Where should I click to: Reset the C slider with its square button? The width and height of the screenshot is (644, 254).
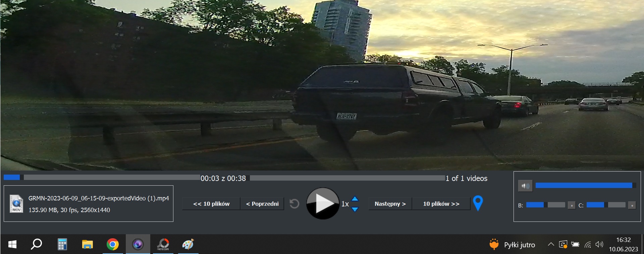(x=632, y=205)
